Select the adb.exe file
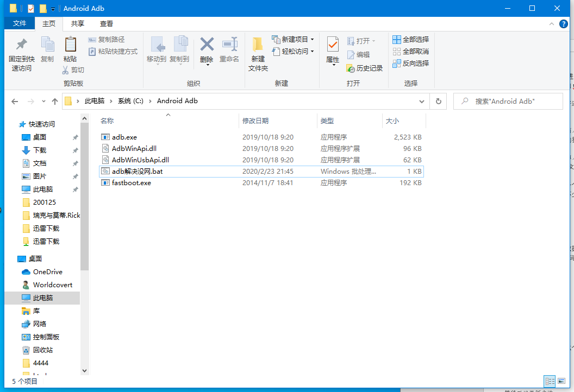This screenshot has width=574, height=392. click(x=124, y=137)
